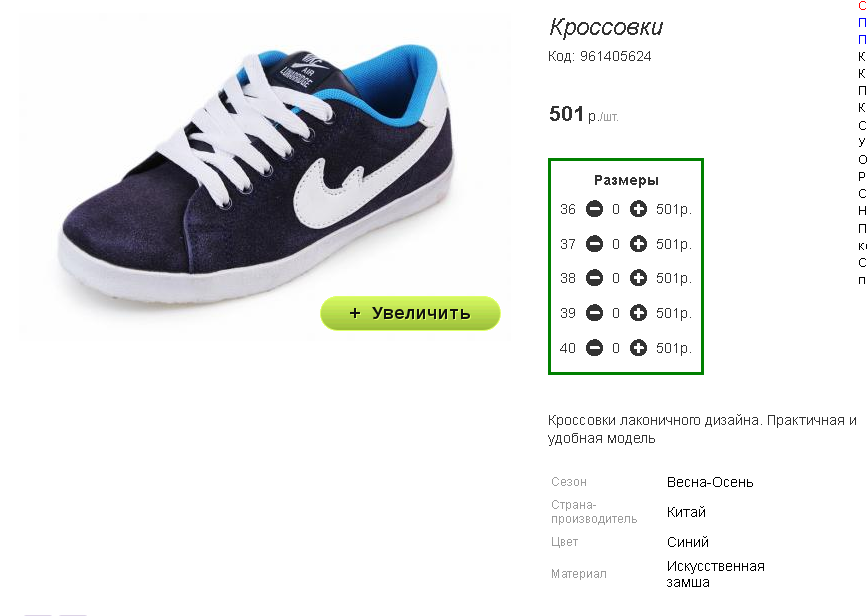The height and width of the screenshot is (616, 867).
Task: Increase quantity for size 39
Action: pyautogui.click(x=638, y=313)
